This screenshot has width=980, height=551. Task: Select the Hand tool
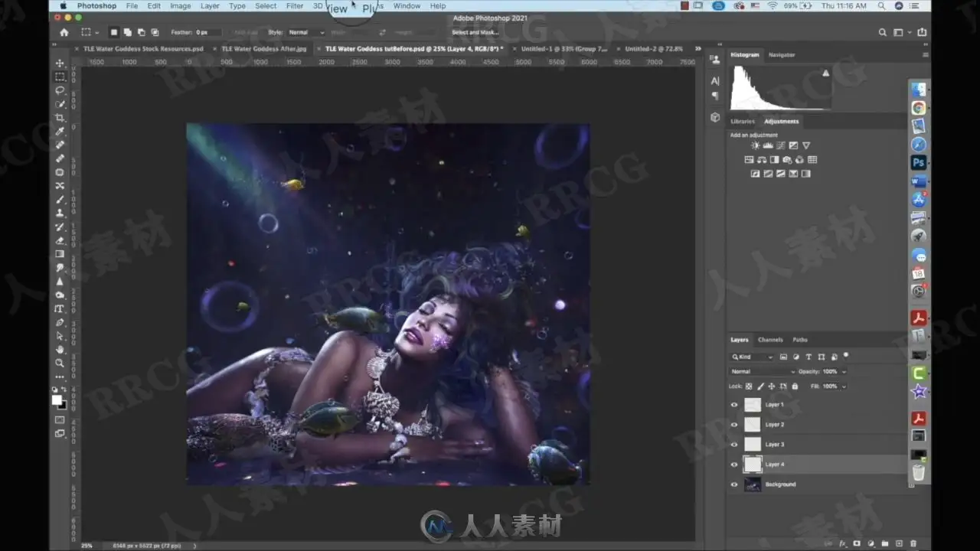[x=60, y=350]
